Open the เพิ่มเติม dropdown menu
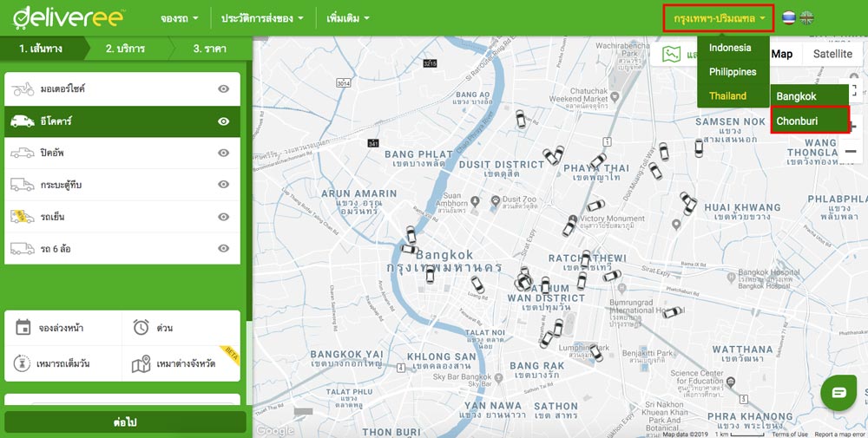 pos(348,18)
